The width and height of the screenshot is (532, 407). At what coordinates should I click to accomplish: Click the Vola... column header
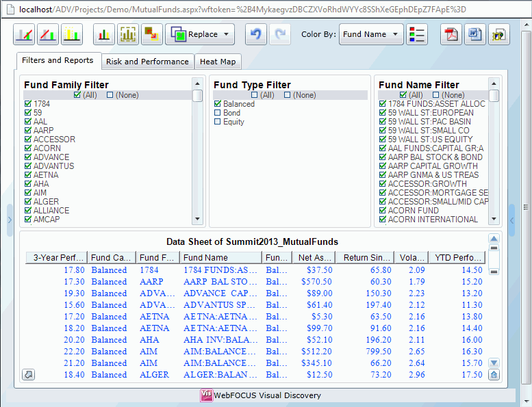(x=411, y=258)
